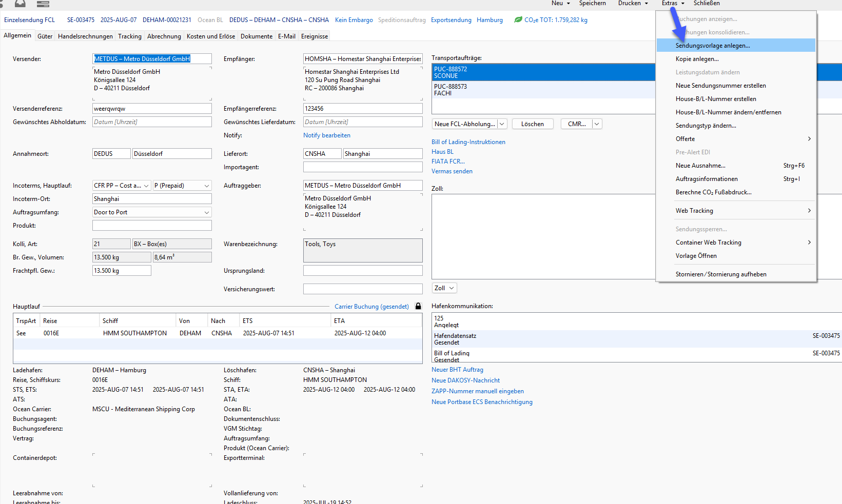Expand the Web Tracking submenu
The image size is (842, 504).
coord(809,211)
